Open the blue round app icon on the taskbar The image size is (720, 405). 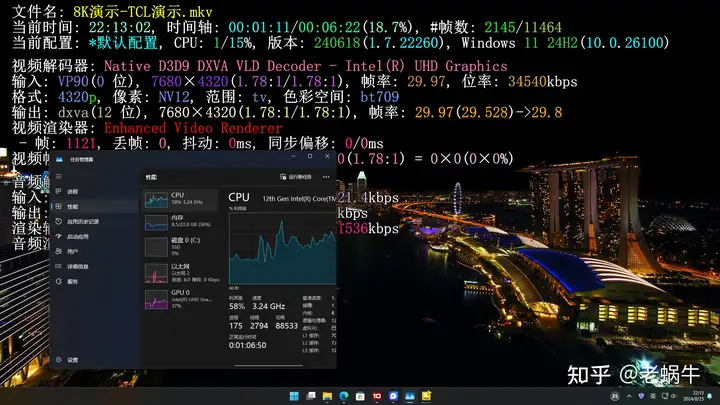point(394,396)
